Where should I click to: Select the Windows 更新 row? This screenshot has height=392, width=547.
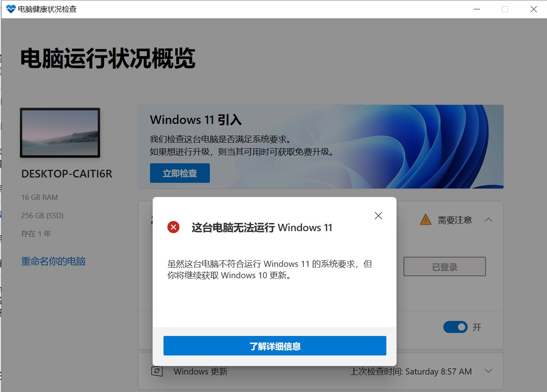click(x=285, y=371)
